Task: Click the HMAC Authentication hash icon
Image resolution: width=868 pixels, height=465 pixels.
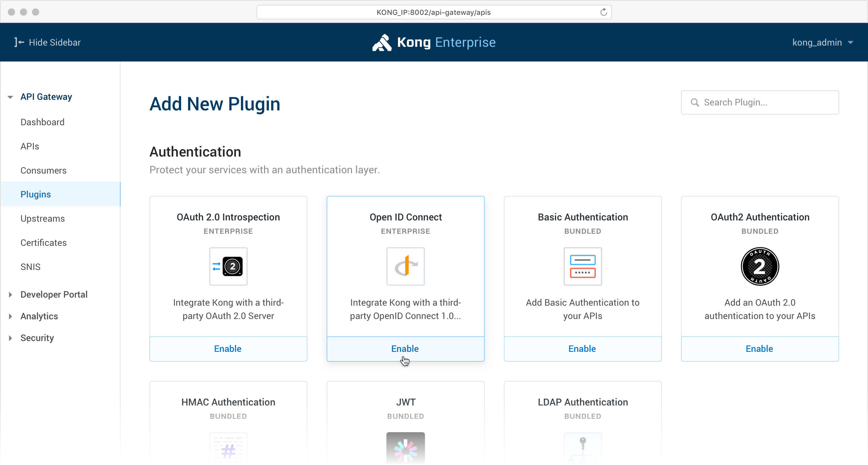Action: 228,448
